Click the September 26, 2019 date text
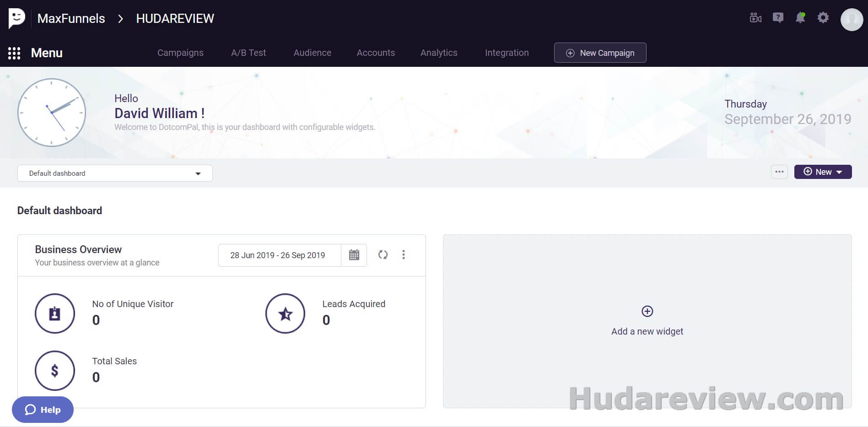 click(x=787, y=119)
